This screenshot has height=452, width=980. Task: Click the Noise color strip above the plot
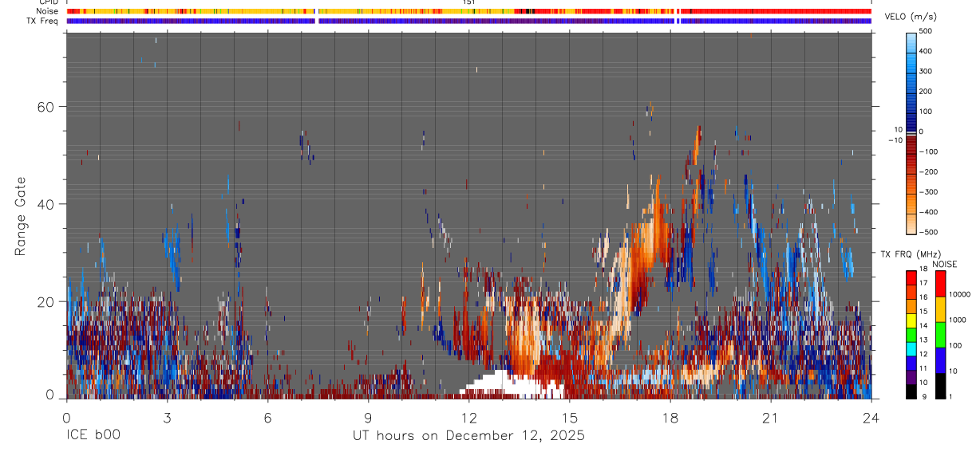pyautogui.click(x=469, y=11)
